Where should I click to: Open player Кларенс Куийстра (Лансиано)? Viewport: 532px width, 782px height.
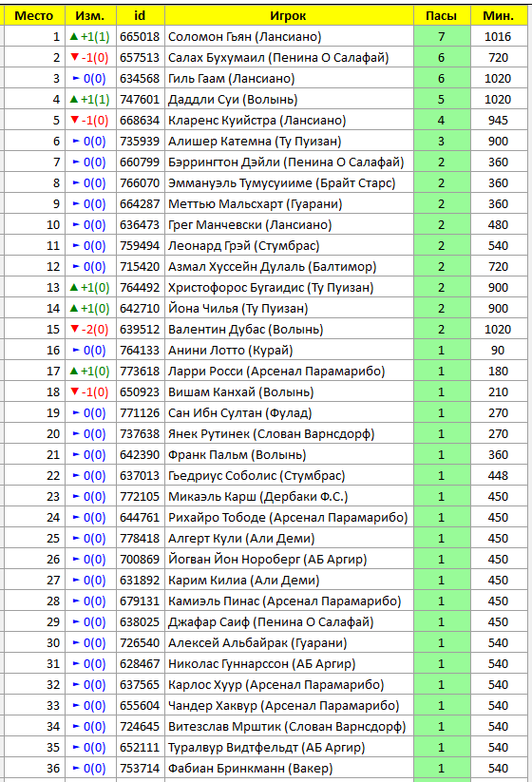[x=256, y=120]
